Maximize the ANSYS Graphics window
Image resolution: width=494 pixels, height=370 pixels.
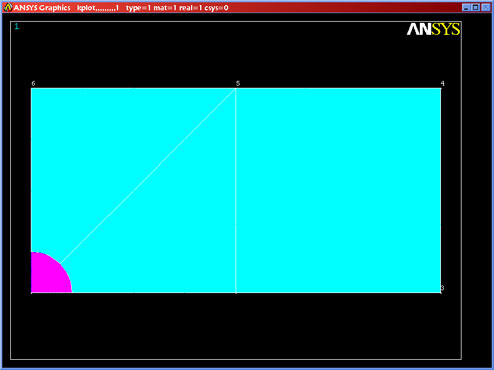tap(476, 7)
